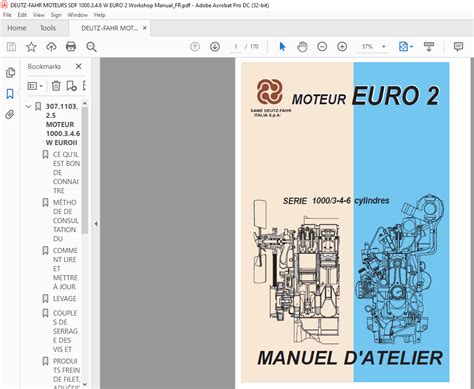This screenshot has height=389, width=474.
Task: Open the File menu
Action: click(x=7, y=15)
